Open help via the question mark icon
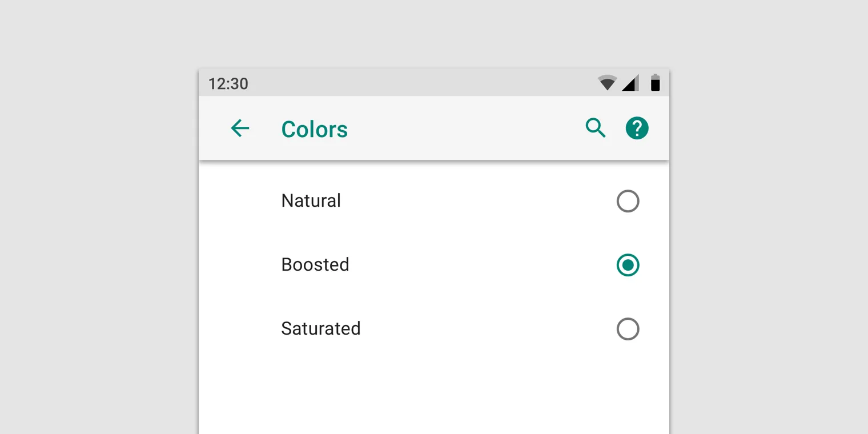Screen dimensions: 868x434 pos(637,128)
